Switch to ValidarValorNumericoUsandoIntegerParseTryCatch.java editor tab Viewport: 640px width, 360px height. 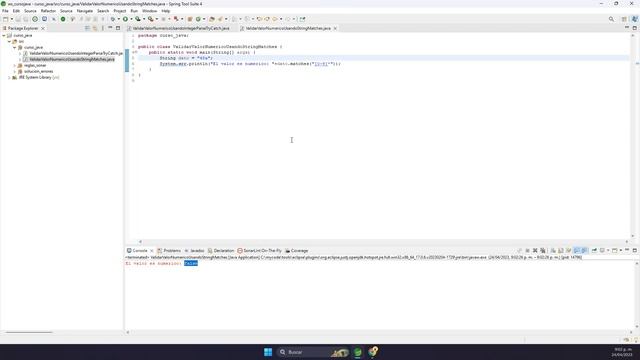pos(180,28)
